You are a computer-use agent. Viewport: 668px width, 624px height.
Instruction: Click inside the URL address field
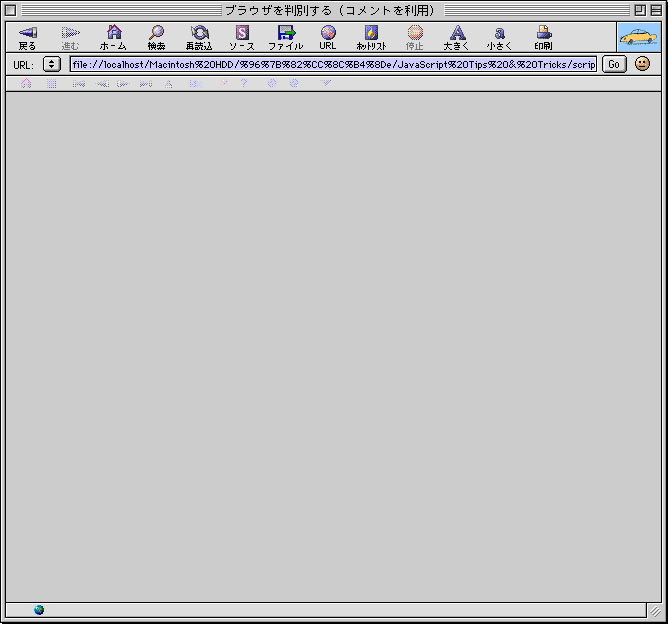pos(333,64)
